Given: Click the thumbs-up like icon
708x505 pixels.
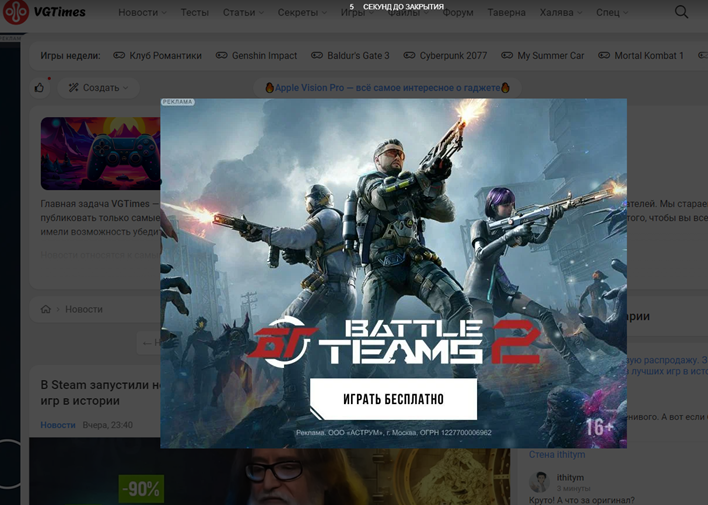Looking at the screenshot, I should 39,88.
